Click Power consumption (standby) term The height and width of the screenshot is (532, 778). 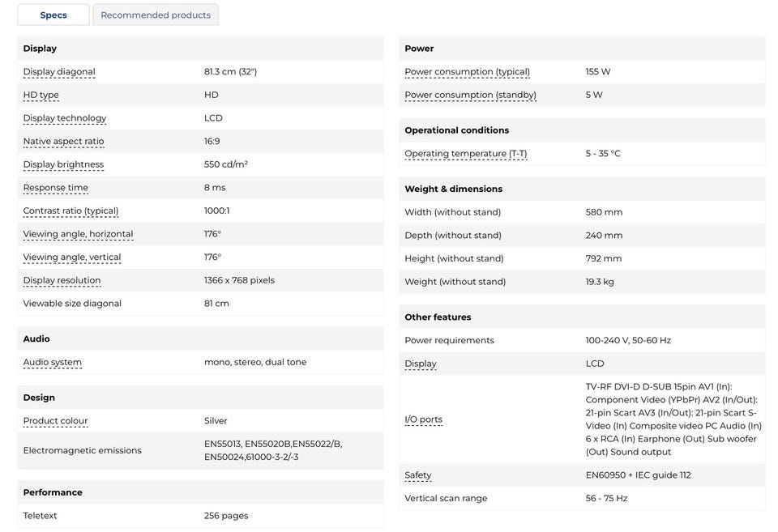tap(470, 95)
